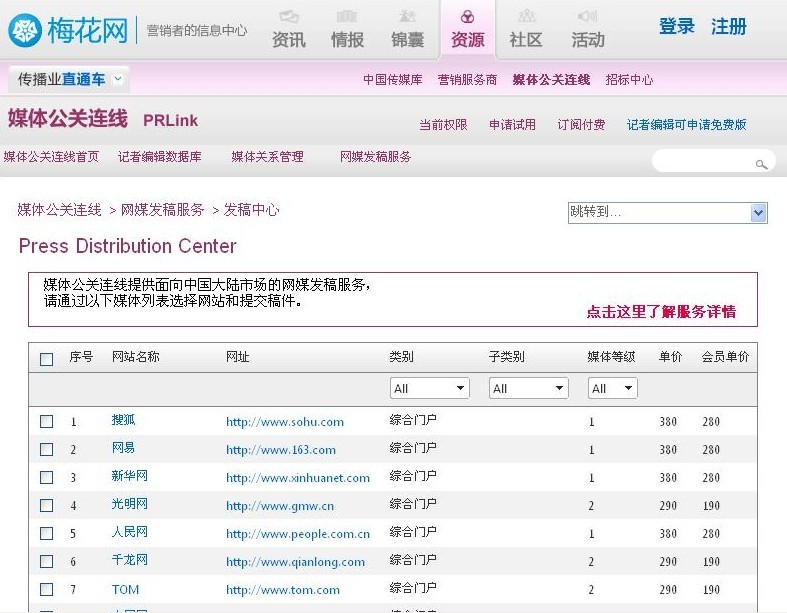Click the 登录 link
The width and height of the screenshot is (787, 613).
tap(677, 26)
